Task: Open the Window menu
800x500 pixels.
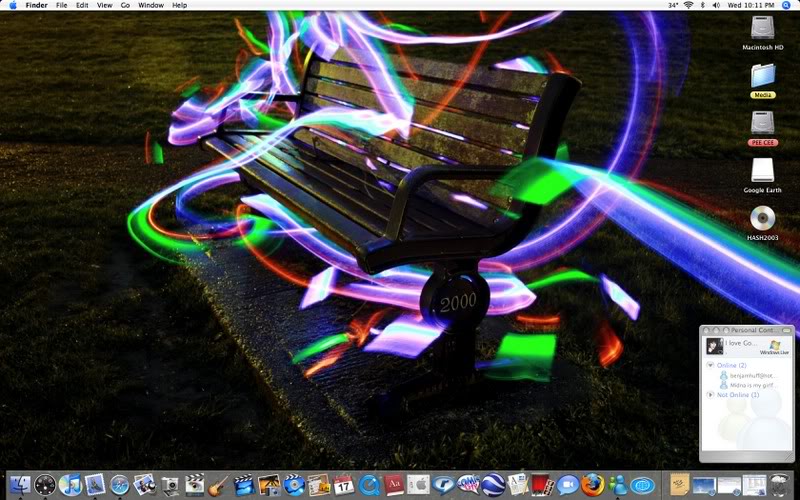Action: 151,5
